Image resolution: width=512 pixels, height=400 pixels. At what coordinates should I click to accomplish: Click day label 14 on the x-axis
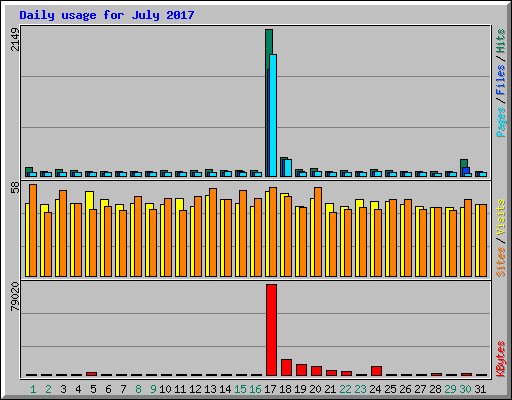click(x=225, y=389)
